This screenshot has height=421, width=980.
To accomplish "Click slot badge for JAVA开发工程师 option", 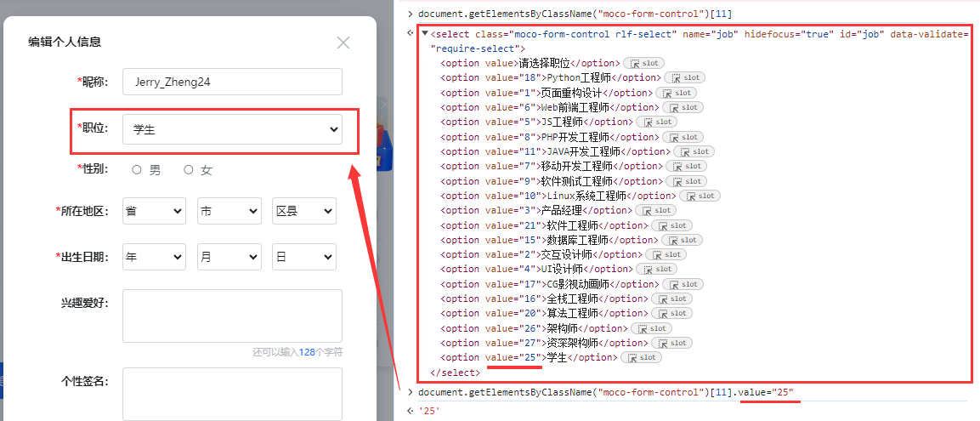I will click(x=694, y=151).
